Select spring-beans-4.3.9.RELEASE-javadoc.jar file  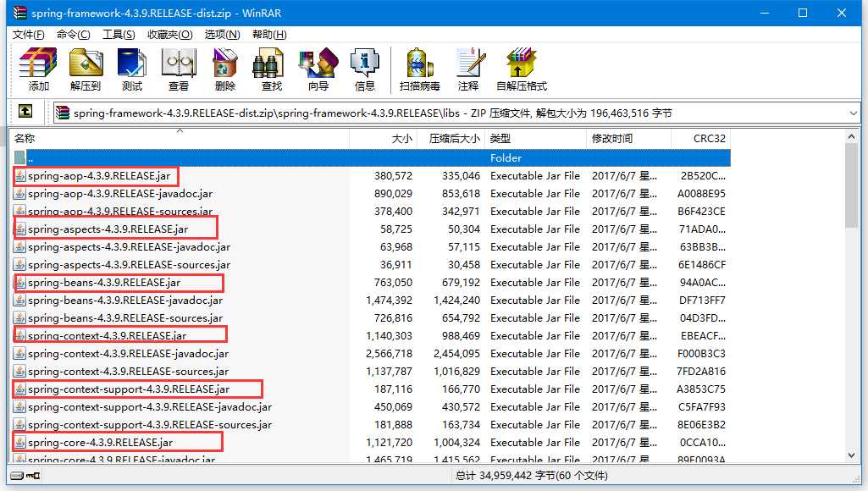(125, 300)
